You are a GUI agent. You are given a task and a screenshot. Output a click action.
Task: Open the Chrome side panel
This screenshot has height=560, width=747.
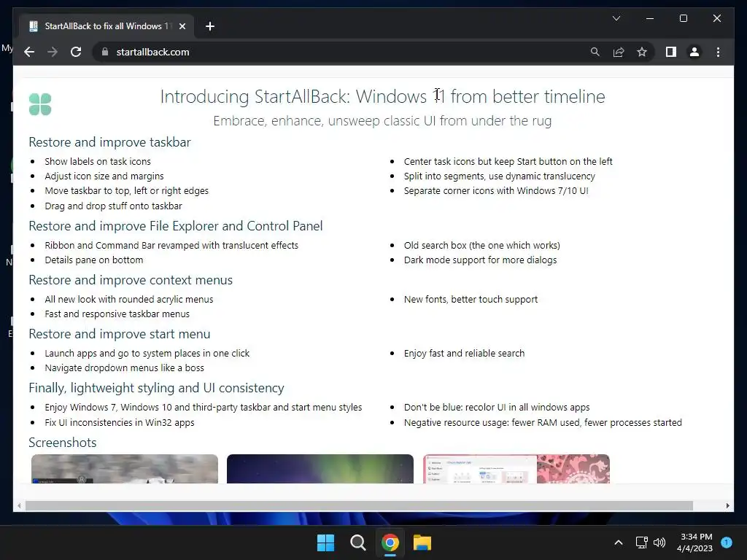(671, 52)
